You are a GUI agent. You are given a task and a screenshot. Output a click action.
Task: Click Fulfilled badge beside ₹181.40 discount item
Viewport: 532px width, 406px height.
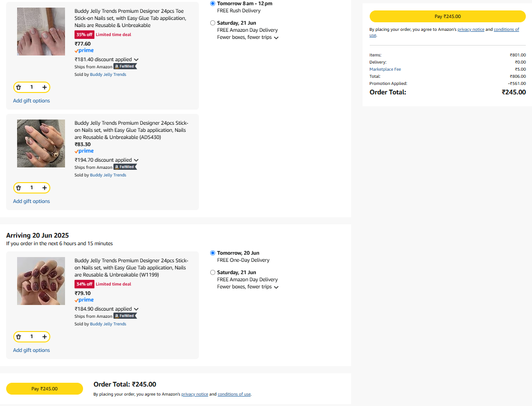[x=125, y=66]
